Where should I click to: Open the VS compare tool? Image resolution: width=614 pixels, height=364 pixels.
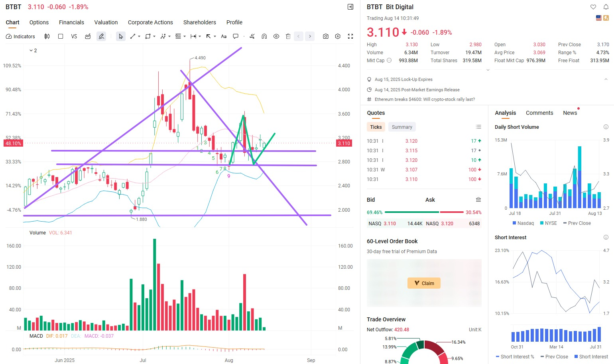(x=74, y=36)
